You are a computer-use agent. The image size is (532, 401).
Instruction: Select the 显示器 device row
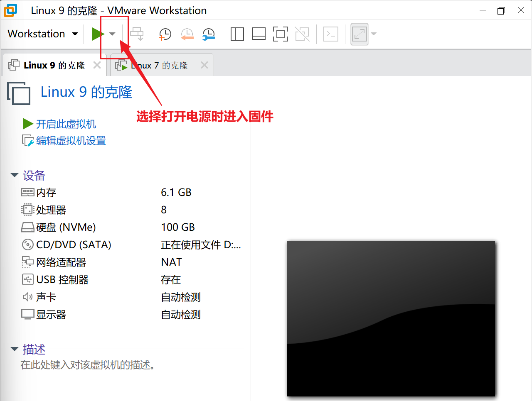coord(132,314)
